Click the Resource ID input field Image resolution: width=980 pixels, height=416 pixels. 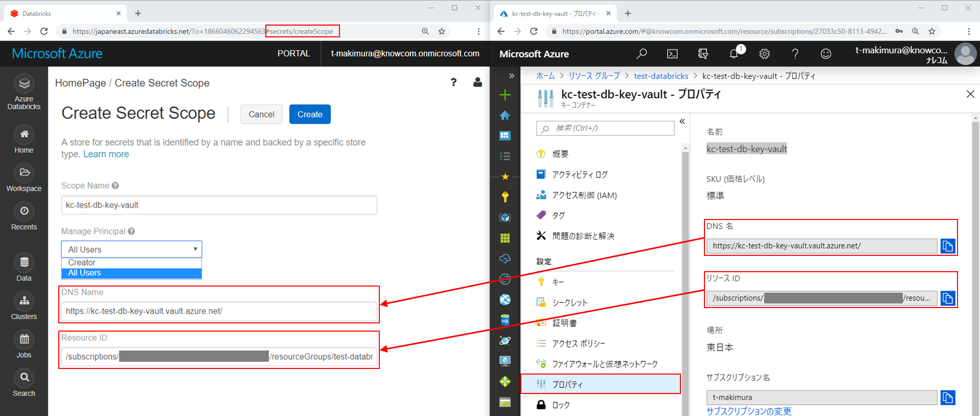(219, 357)
